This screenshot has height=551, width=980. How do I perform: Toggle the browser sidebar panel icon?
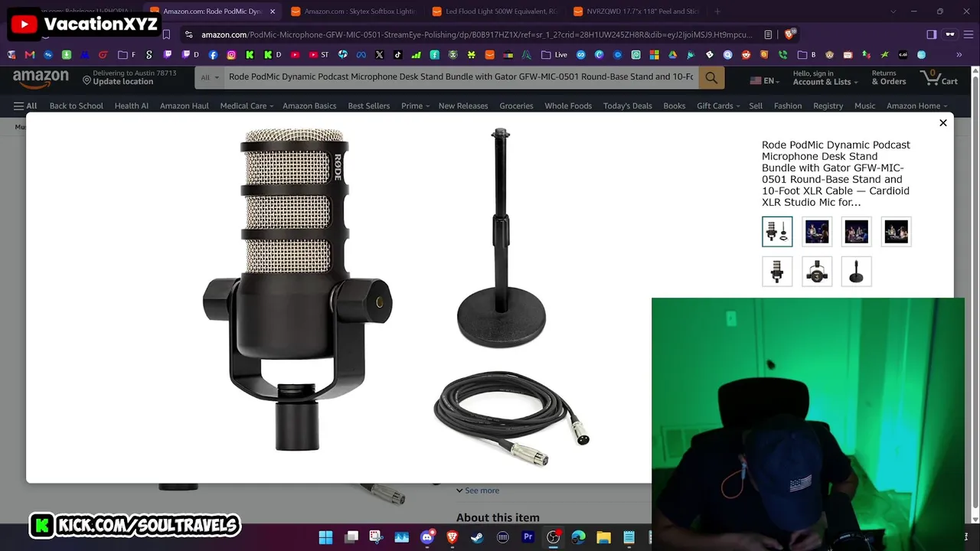[931, 34]
